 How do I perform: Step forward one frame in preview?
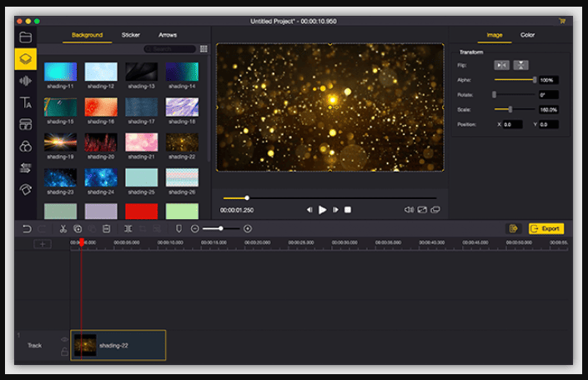pos(335,210)
